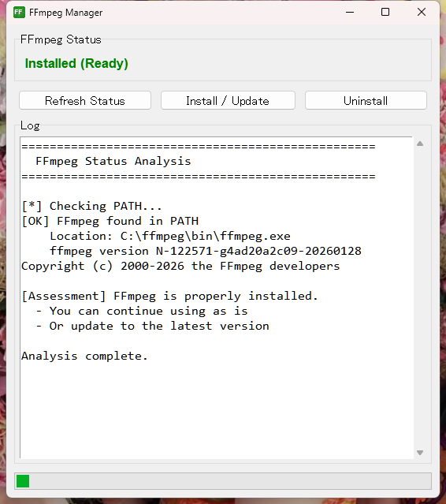
Task: Click the Install / Update button
Action: click(228, 101)
